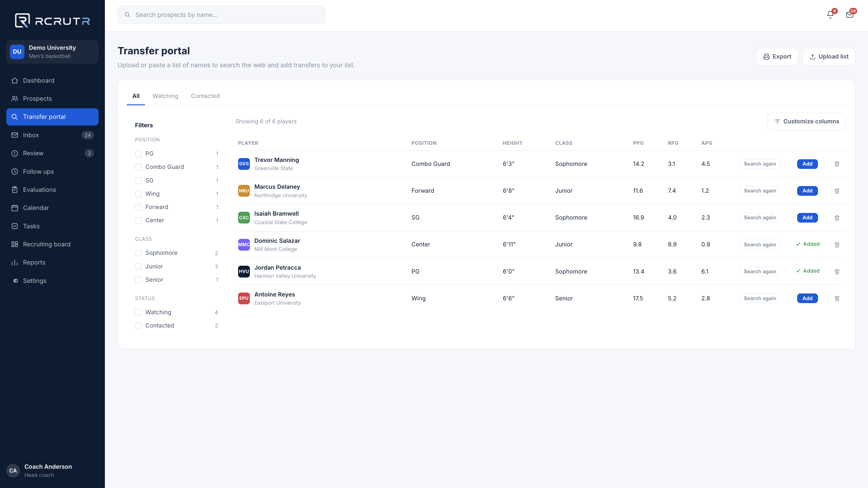Check the Contacted status filter
The image size is (868, 488).
(138, 325)
